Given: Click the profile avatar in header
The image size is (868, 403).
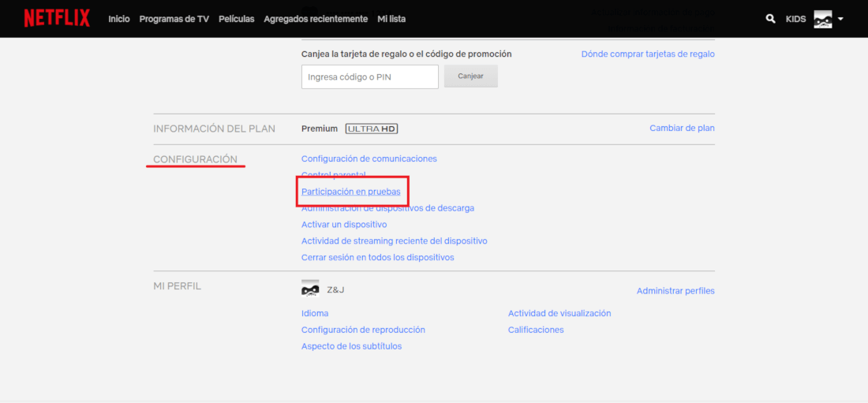Looking at the screenshot, I should tap(822, 19).
